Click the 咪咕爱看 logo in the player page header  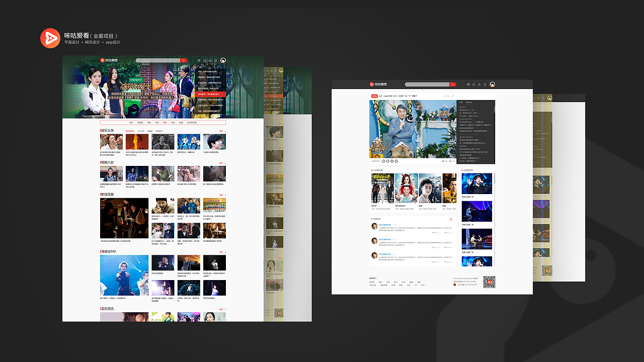tap(378, 84)
